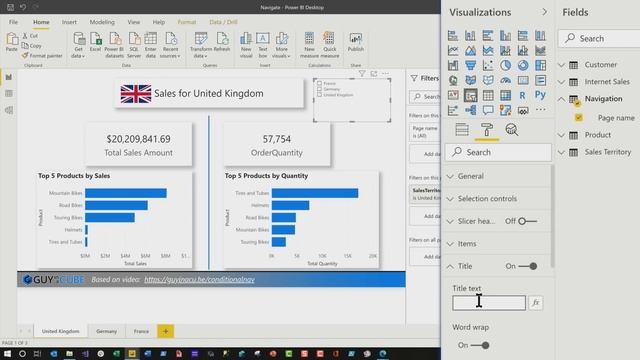This screenshot has width=640, height=360.
Task: Open the File menu
Action: click(13, 22)
